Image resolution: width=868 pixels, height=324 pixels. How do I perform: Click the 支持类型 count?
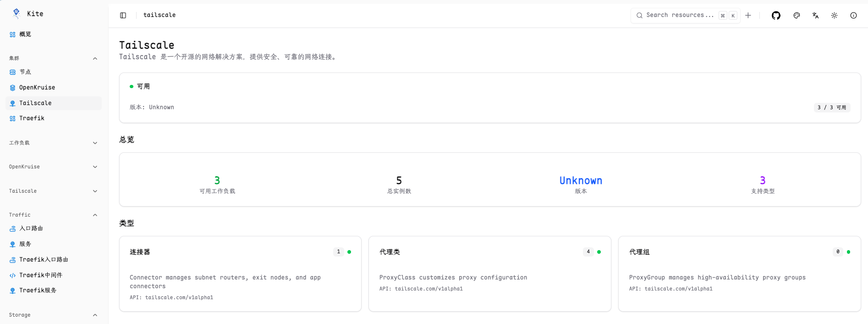click(763, 180)
